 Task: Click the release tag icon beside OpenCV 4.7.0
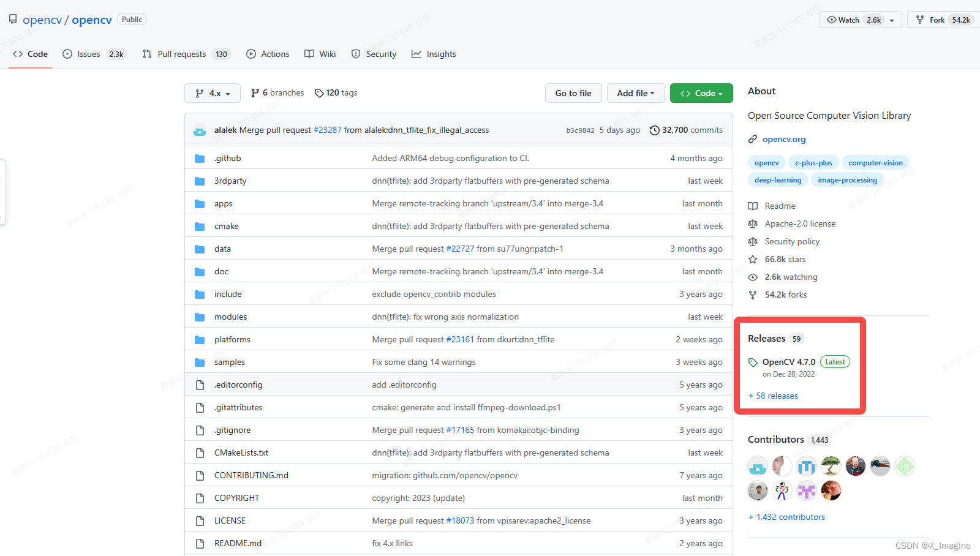pyautogui.click(x=753, y=363)
